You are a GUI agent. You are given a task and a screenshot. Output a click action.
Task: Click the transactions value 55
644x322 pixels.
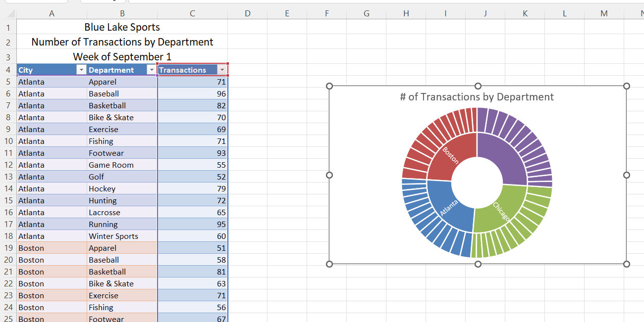pyautogui.click(x=192, y=165)
